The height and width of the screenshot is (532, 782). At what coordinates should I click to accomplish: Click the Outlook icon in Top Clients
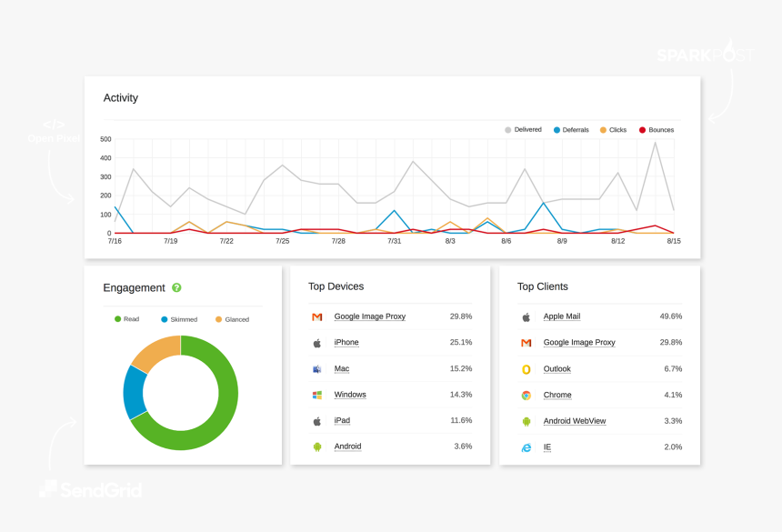(x=526, y=369)
